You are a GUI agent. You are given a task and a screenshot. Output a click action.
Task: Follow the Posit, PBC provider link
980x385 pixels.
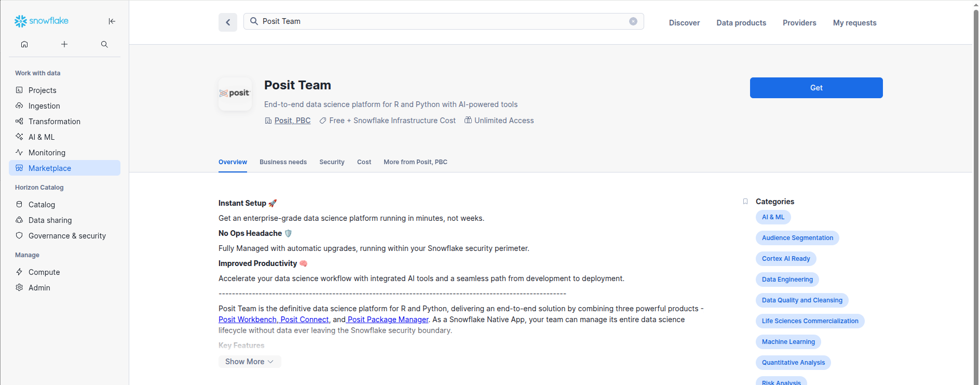292,121
